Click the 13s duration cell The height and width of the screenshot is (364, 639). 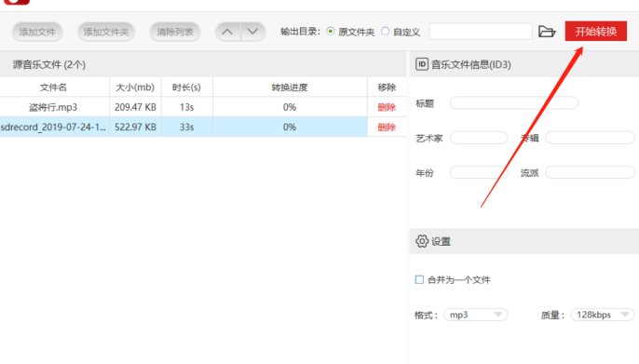[x=186, y=107]
